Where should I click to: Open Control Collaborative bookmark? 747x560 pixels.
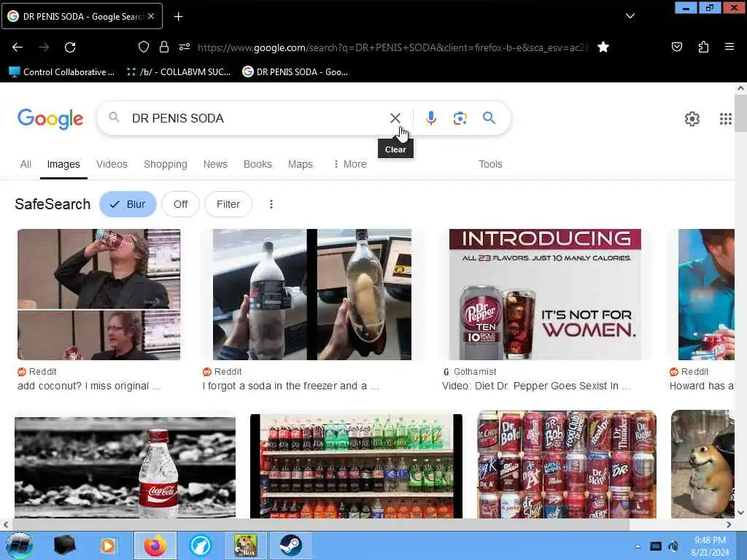[62, 72]
